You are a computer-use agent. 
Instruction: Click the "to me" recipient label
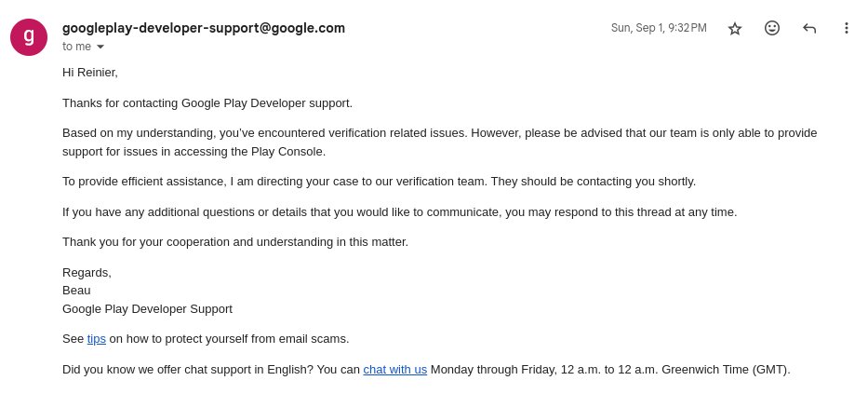click(76, 47)
